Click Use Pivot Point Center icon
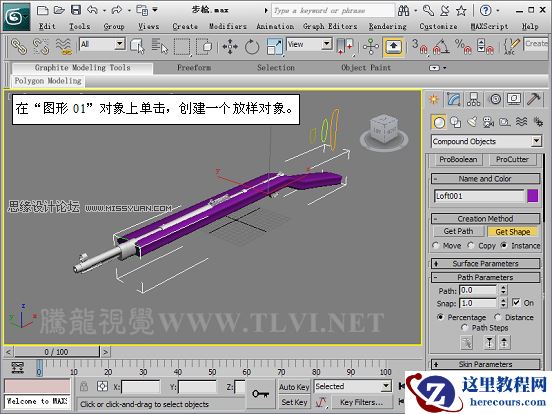The image size is (552, 414). [345, 47]
